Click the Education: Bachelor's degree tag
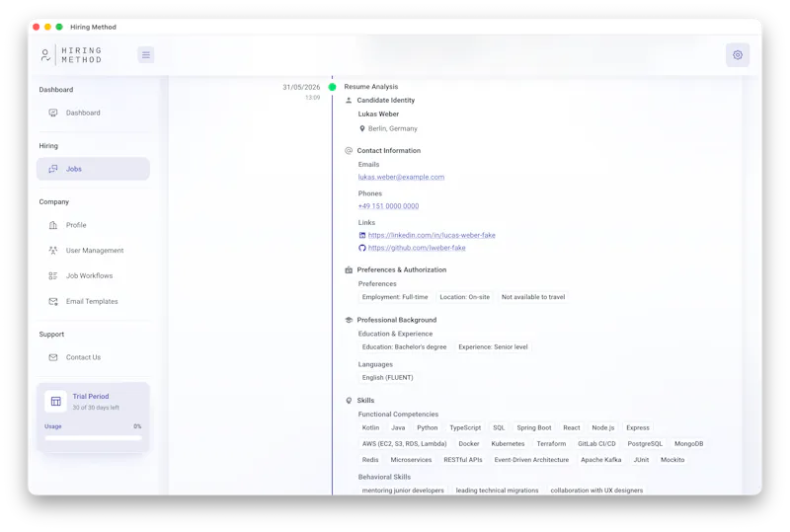Viewport: 790px width, 532px height. 404,347
